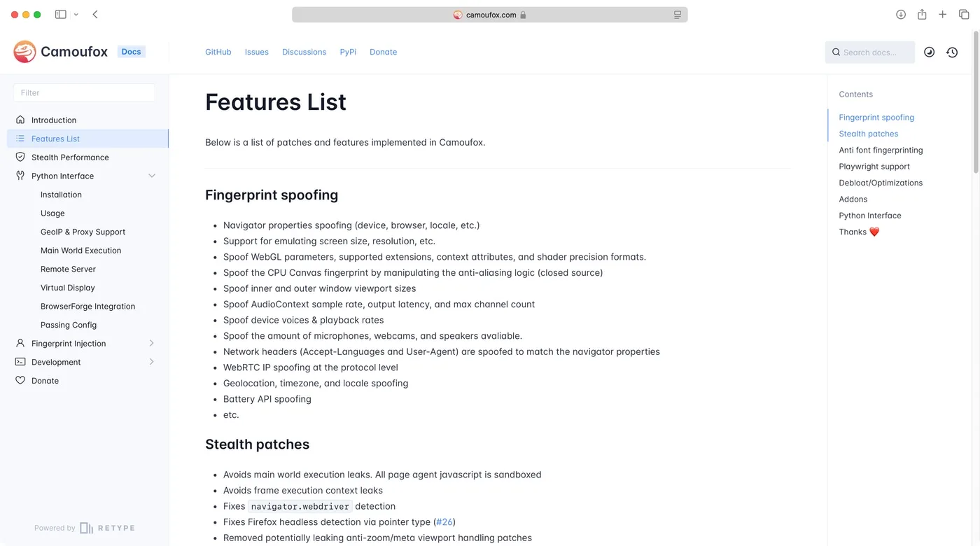This screenshot has width=980, height=546.
Task: Click the Stealth Performance shield icon
Action: pos(20,157)
